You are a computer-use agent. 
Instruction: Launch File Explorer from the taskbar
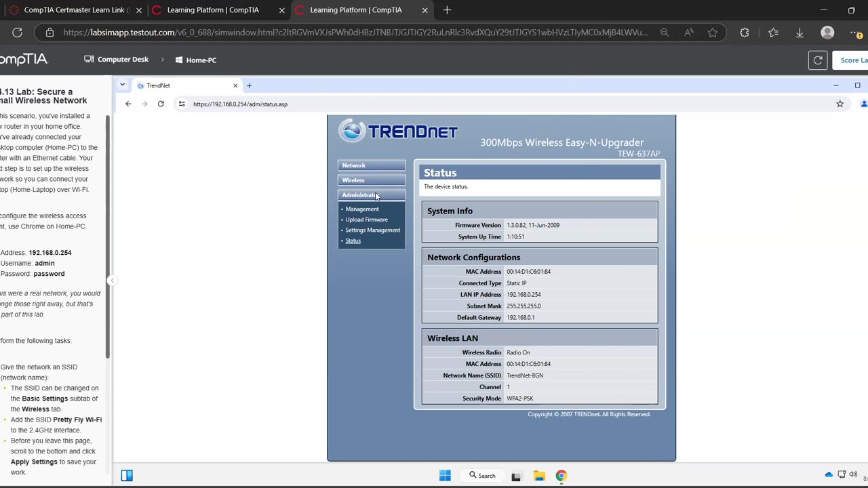[x=539, y=476]
